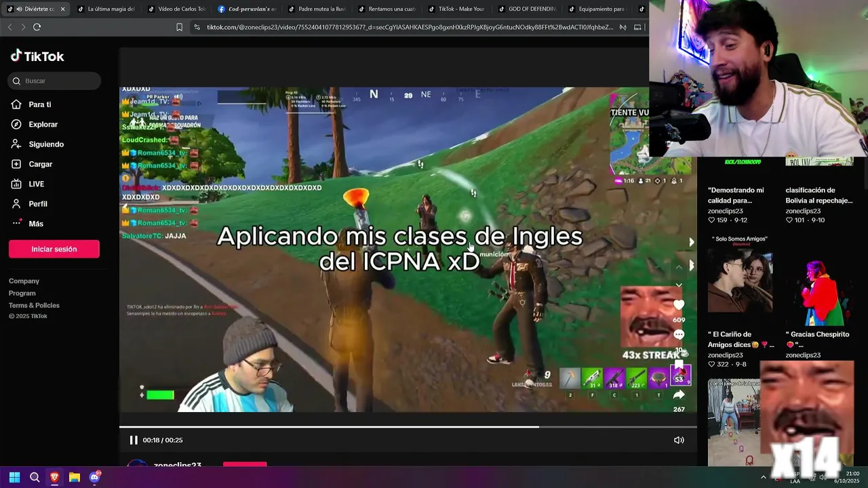Open the Terms & Policies footer link
This screenshot has width=868, height=488.
point(34,306)
